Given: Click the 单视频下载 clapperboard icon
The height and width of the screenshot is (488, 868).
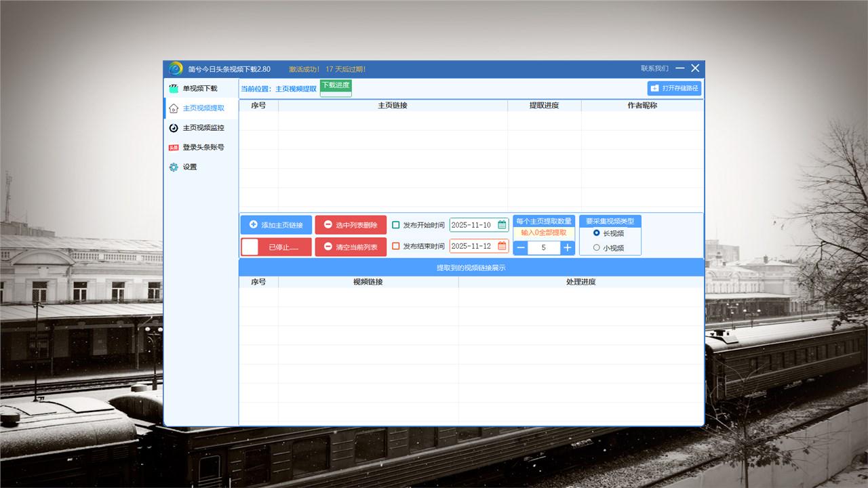Looking at the screenshot, I should coord(174,88).
